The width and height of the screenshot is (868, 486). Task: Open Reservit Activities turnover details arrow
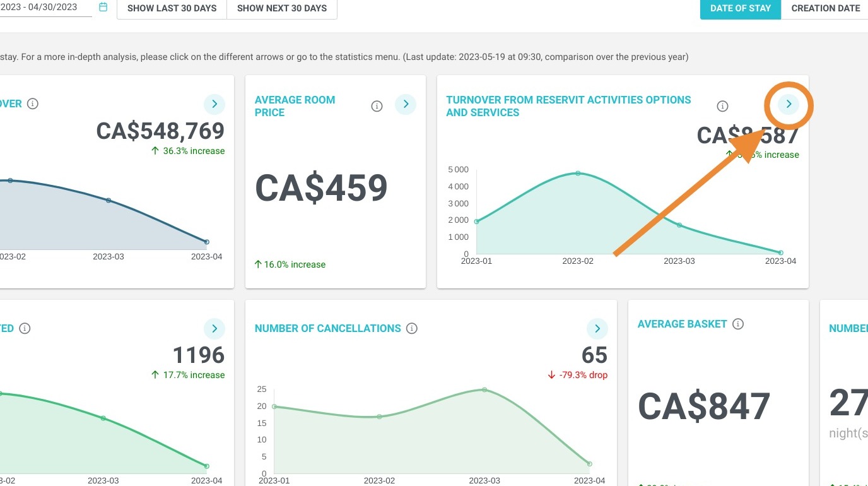point(789,104)
